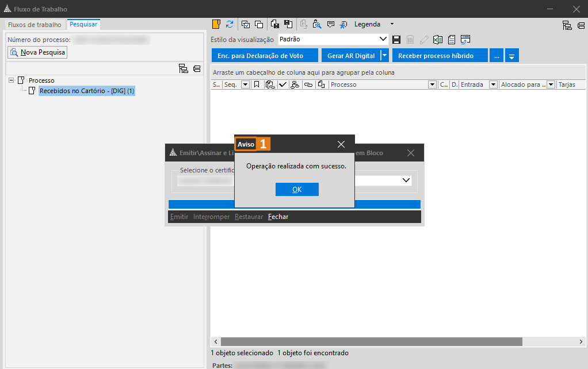Click Fechar in the dialog menu bar
This screenshot has width=588, height=369.
coord(278,217)
